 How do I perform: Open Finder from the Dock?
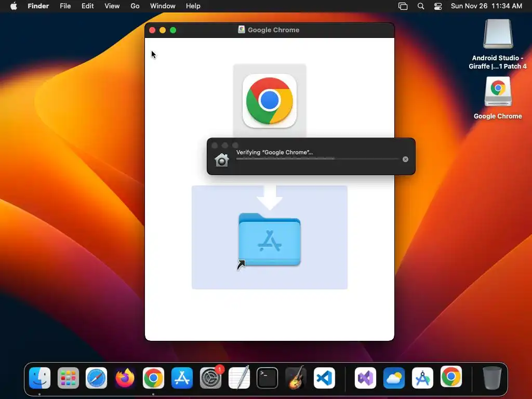[39, 378]
